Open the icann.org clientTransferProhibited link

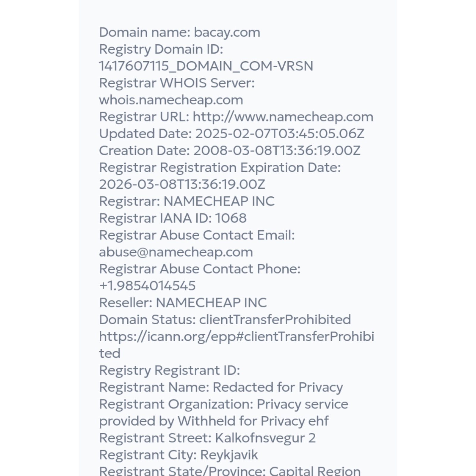point(237,337)
